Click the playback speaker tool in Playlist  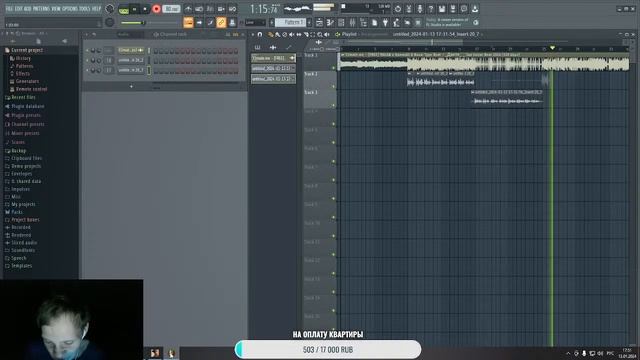click(x=327, y=35)
